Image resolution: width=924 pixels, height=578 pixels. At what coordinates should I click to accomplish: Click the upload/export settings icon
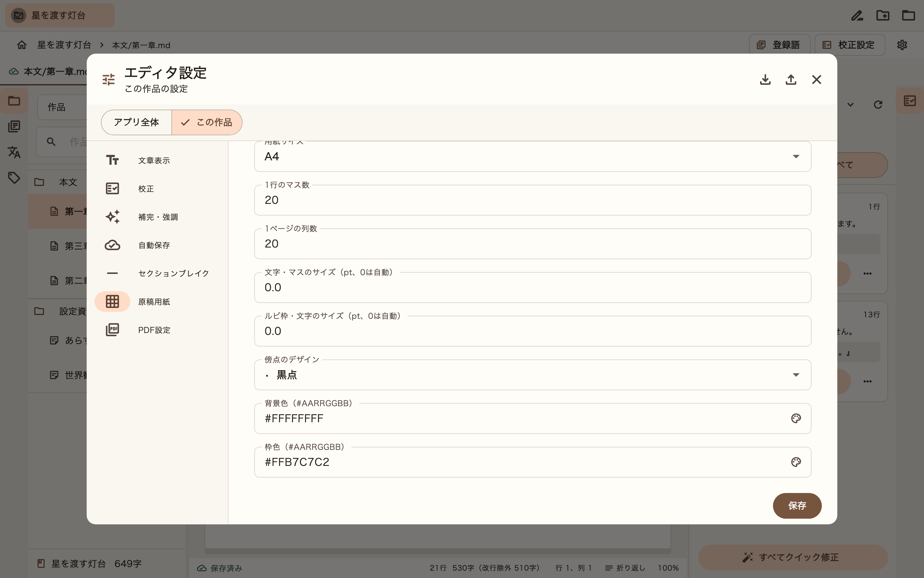[791, 80]
